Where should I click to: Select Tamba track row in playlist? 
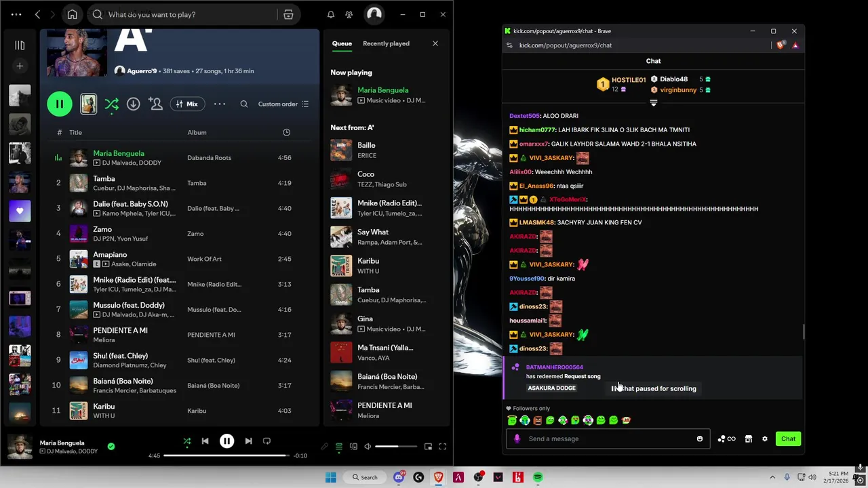180,183
